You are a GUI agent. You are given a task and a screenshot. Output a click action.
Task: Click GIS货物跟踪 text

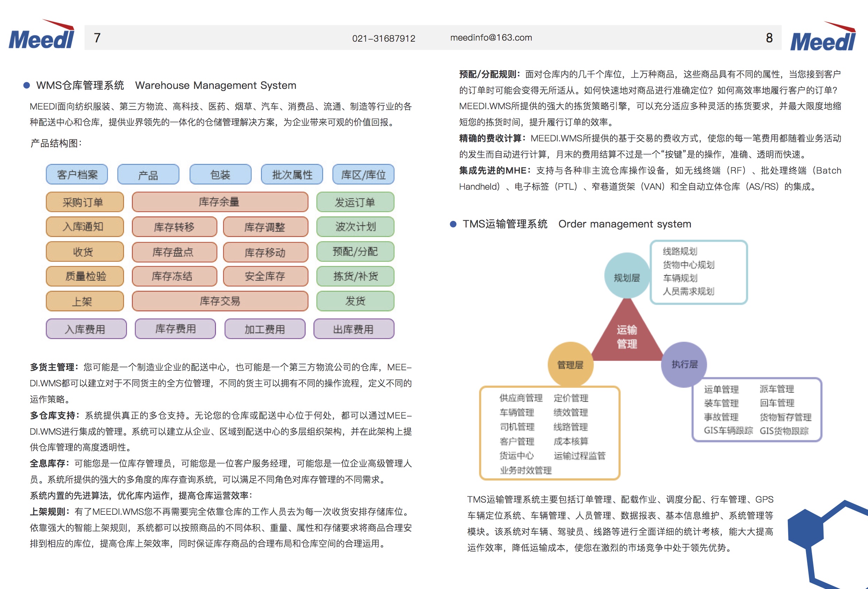(784, 431)
